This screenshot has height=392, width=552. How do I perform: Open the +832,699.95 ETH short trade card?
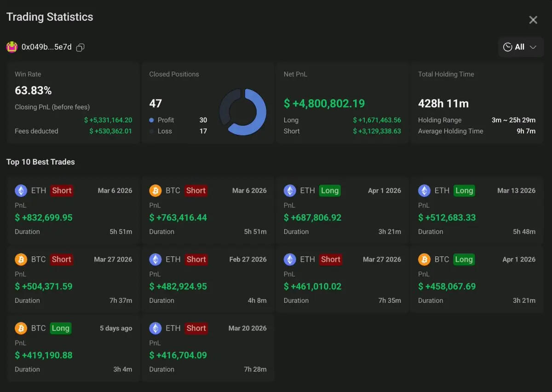[74, 210]
